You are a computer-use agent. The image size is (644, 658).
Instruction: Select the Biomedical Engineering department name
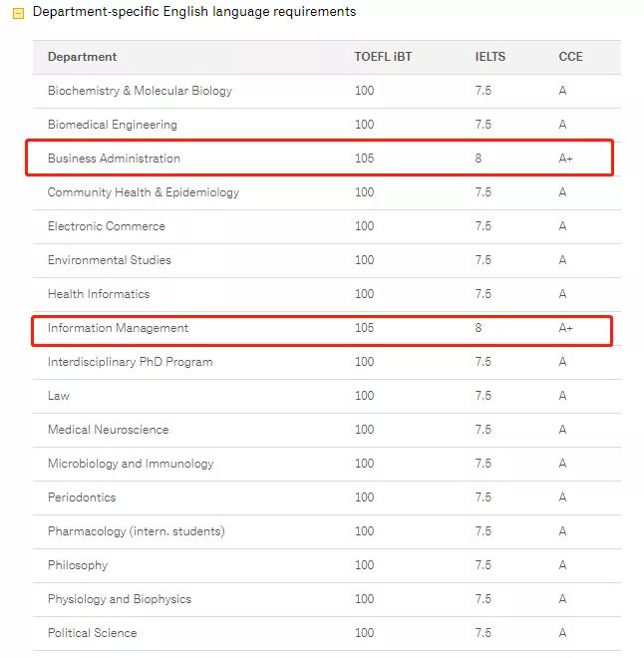(112, 125)
